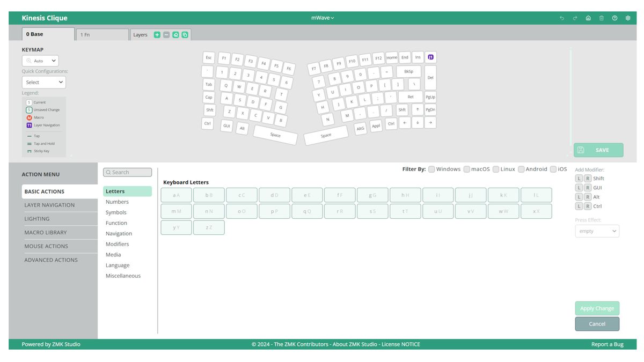
Task: Switch to the 0 Base layer tab
Action: [48, 34]
